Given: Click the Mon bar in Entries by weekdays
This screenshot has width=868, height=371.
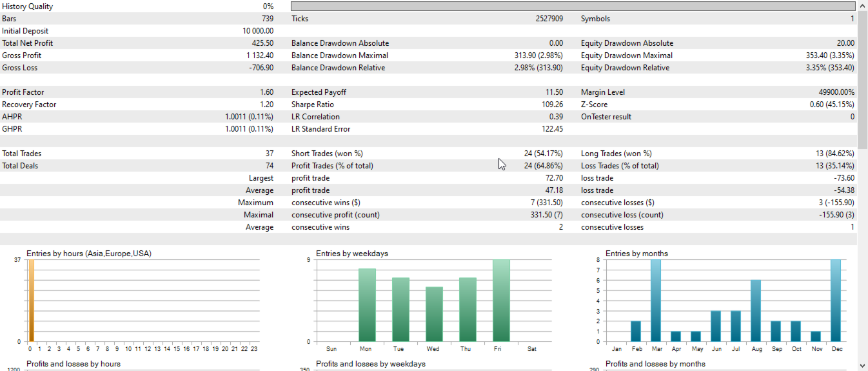Looking at the screenshot, I should click(368, 305).
